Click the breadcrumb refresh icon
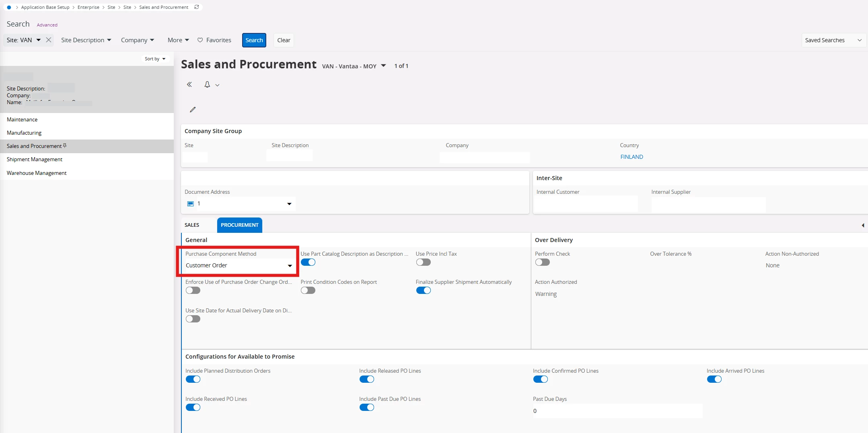Image resolution: width=868 pixels, height=433 pixels. click(x=197, y=7)
